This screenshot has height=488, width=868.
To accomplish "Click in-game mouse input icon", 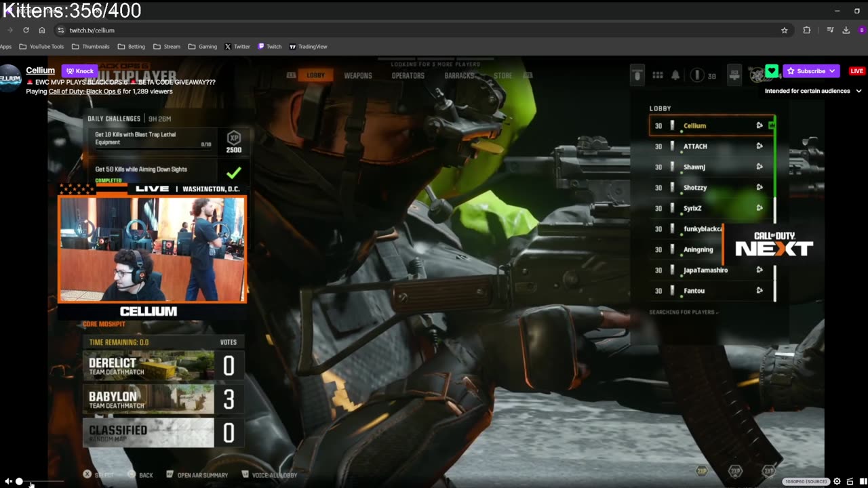I will [637, 75].
